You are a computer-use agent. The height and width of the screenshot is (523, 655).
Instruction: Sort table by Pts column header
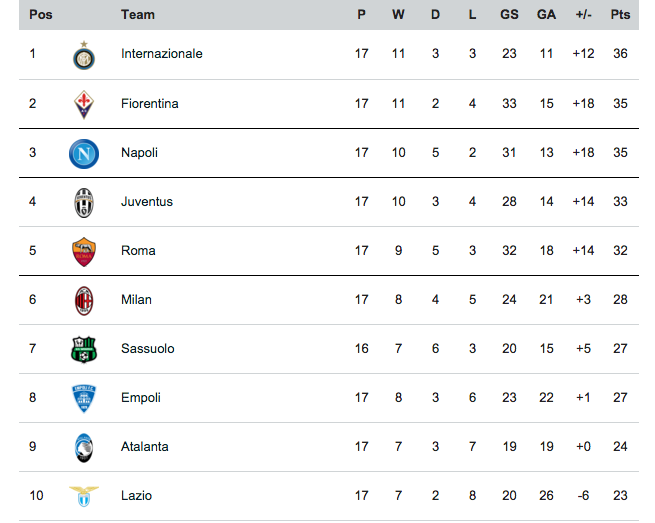click(x=620, y=15)
